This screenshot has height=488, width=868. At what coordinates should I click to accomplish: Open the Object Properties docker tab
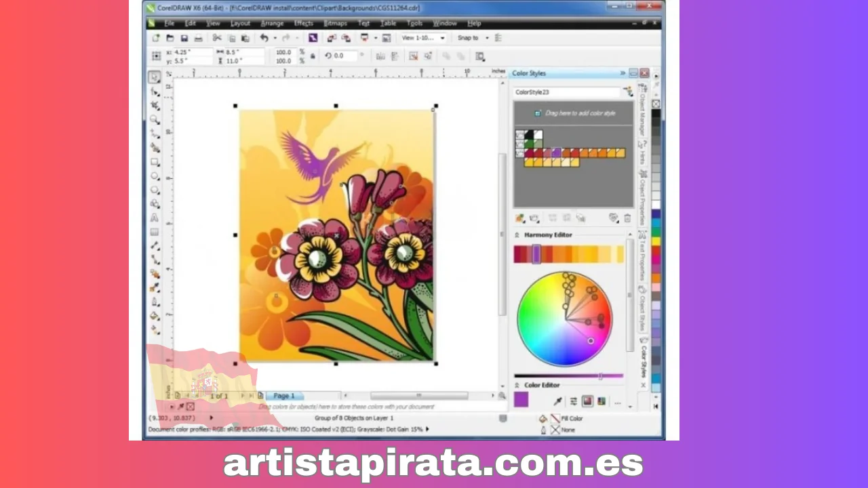642,199
